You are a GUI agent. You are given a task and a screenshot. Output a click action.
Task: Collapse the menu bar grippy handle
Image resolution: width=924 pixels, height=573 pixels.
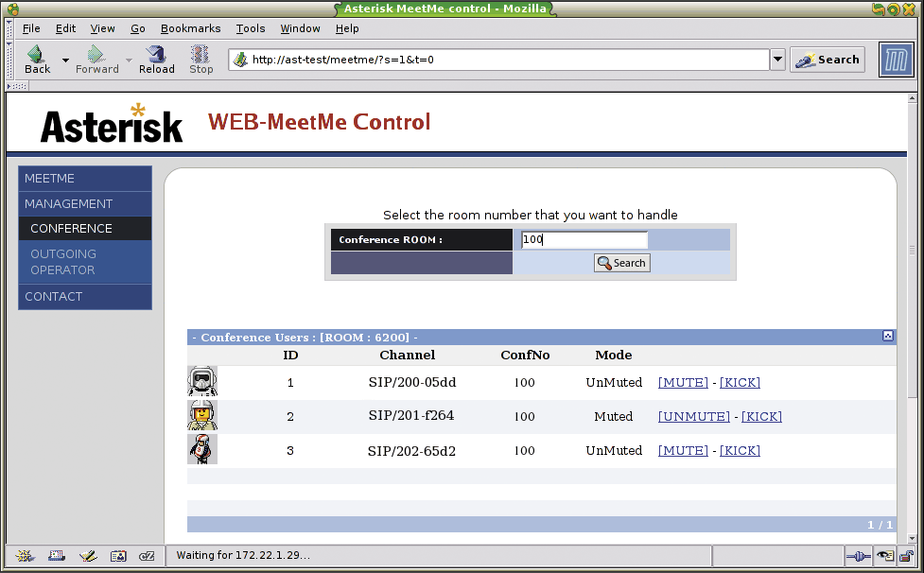[9, 28]
